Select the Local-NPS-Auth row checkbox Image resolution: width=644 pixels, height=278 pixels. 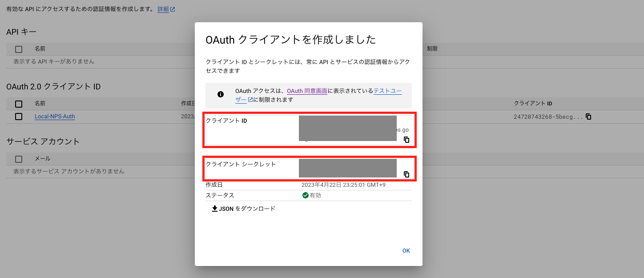18,116
